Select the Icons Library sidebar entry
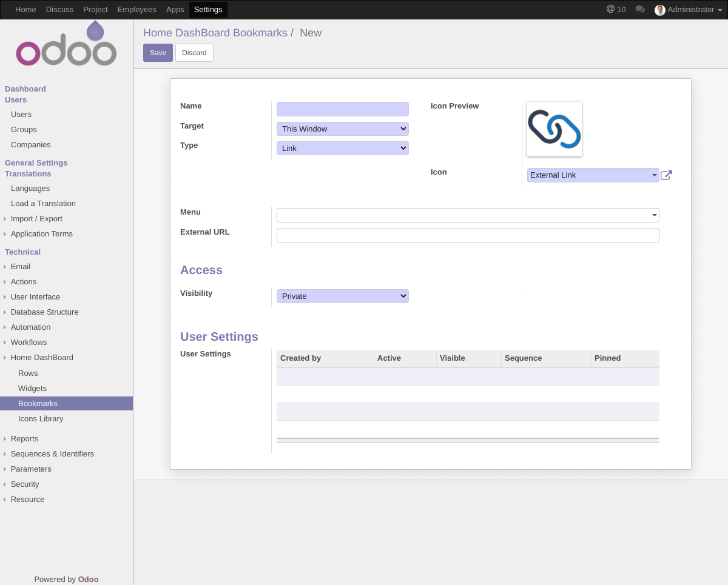This screenshot has height=585, width=728. coord(41,418)
